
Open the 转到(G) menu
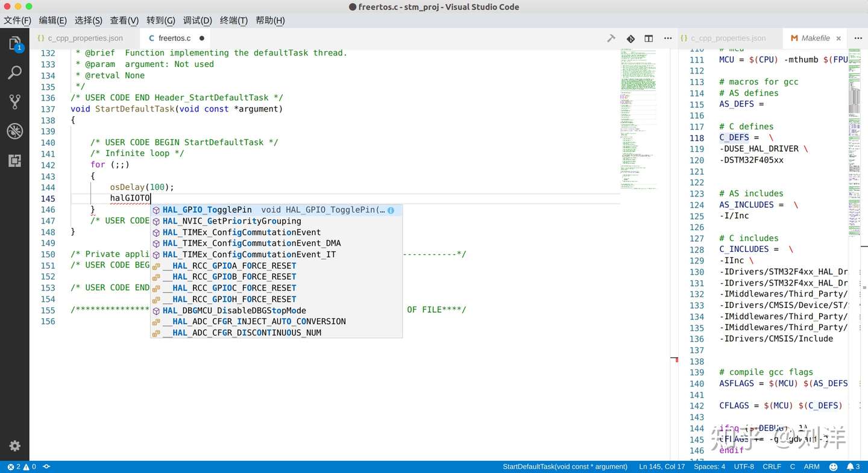pos(160,20)
